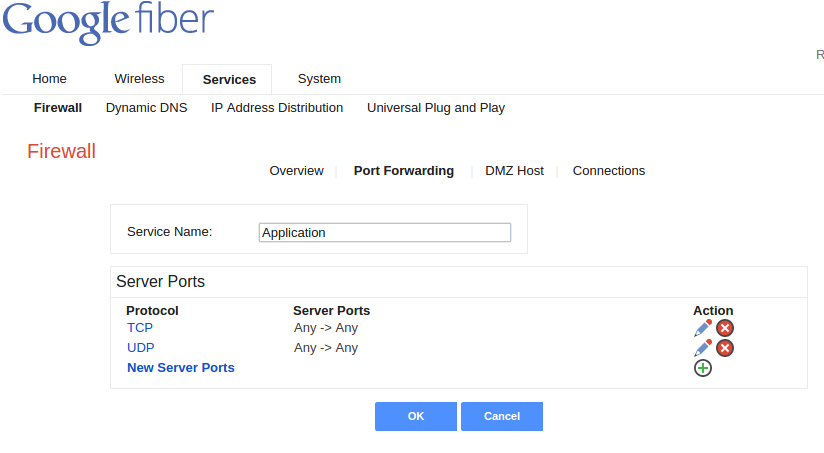The height and width of the screenshot is (453, 824).
Task: View the firewall Overview section
Action: pyautogui.click(x=296, y=171)
